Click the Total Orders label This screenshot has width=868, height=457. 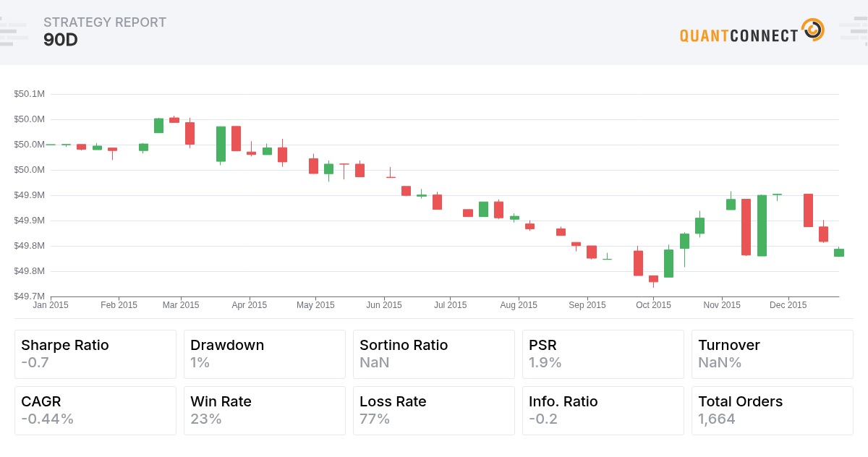coord(740,401)
